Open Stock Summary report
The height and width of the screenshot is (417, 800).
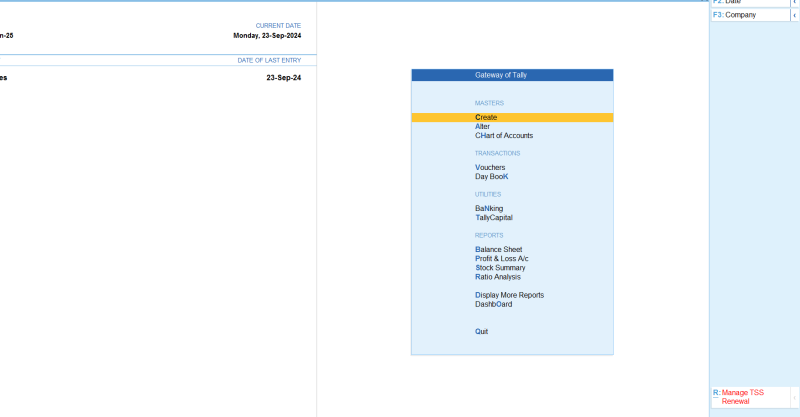click(x=500, y=268)
